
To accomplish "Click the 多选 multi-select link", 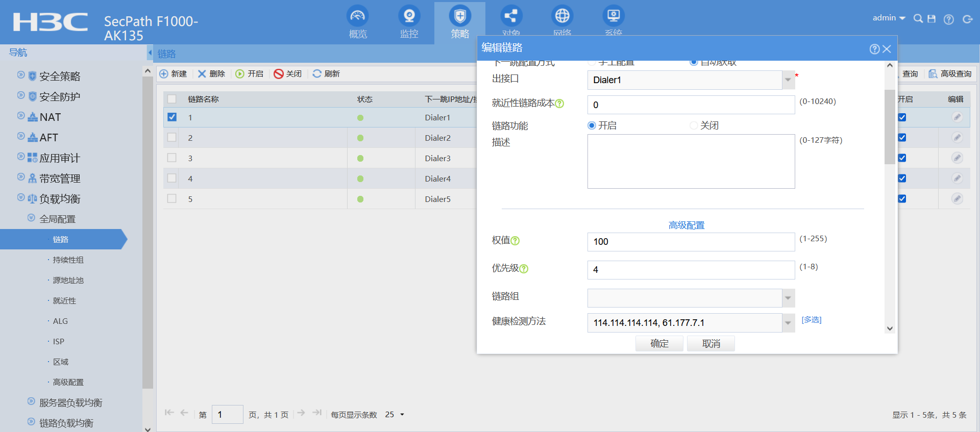I will [x=812, y=320].
